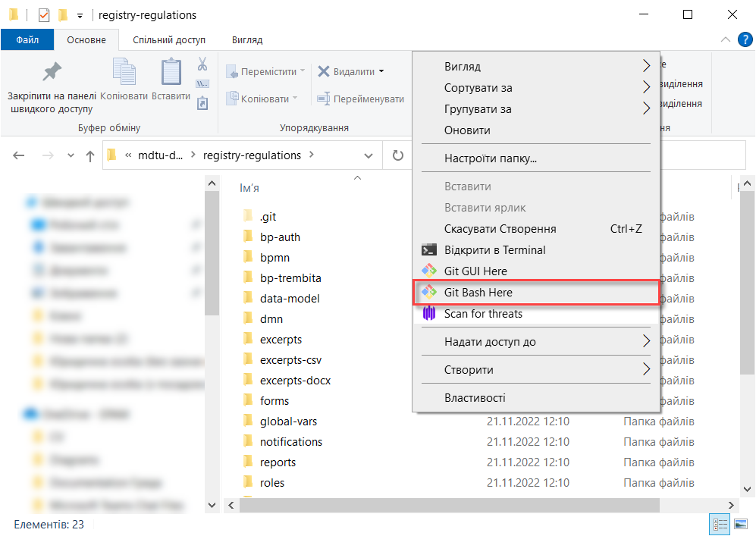This screenshot has width=756, height=536.
Task: Expand the address bar history dropdown
Action: 369,155
